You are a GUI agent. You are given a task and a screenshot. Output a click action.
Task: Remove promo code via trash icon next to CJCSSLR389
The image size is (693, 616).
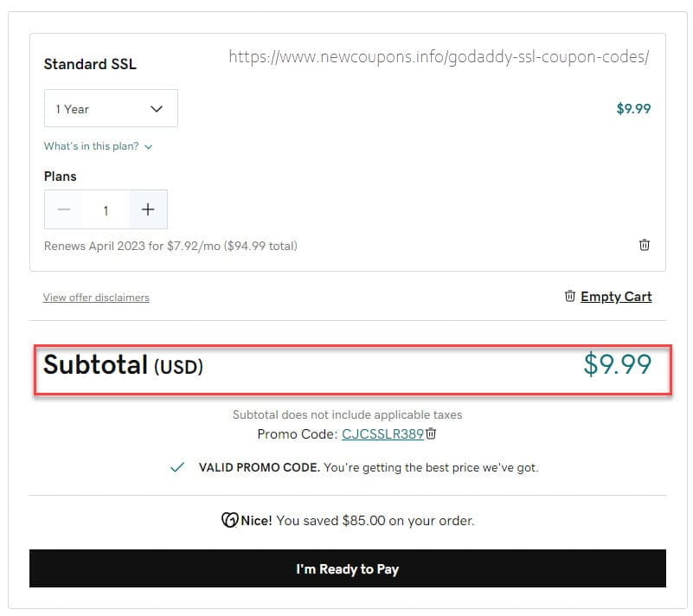(x=430, y=433)
